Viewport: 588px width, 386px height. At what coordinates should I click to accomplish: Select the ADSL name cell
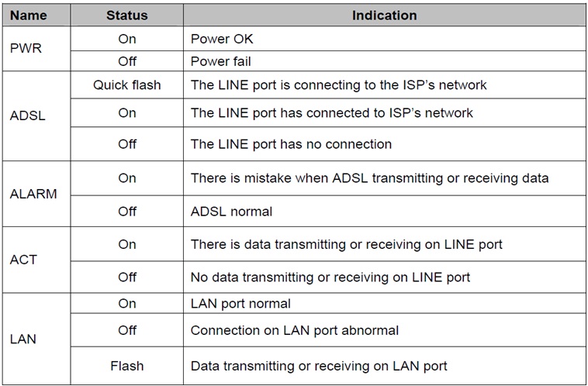(27, 116)
